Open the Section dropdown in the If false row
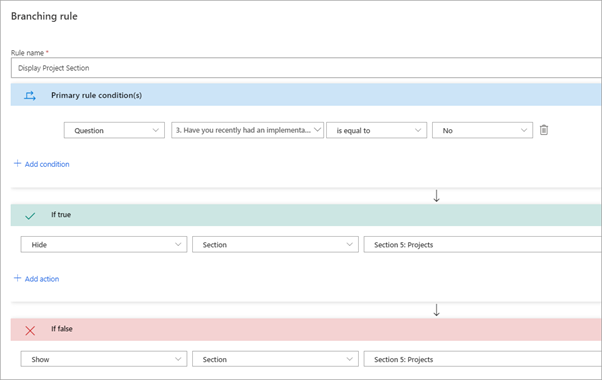Viewport: 602px width, 380px height. 275,359
